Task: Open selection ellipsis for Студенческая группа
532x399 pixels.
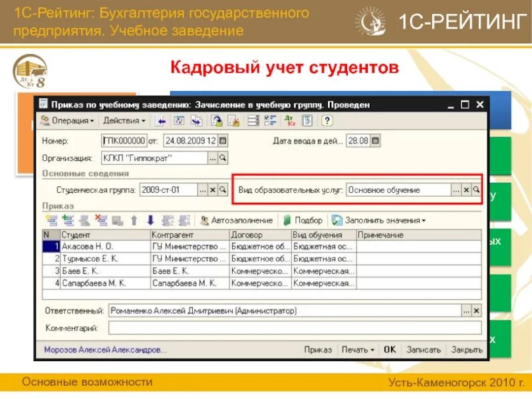Action: pos(203,190)
